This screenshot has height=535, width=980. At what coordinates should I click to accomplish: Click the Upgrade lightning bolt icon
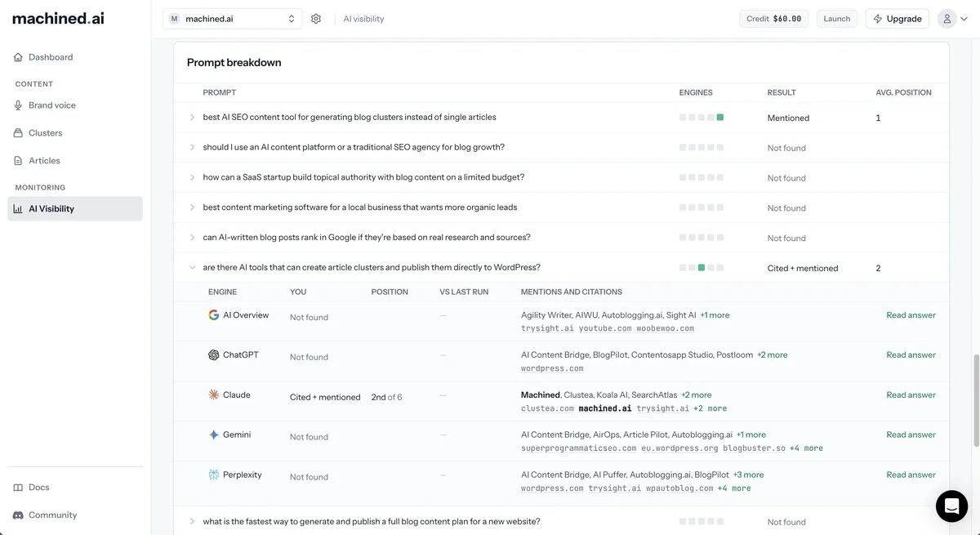[x=878, y=19]
